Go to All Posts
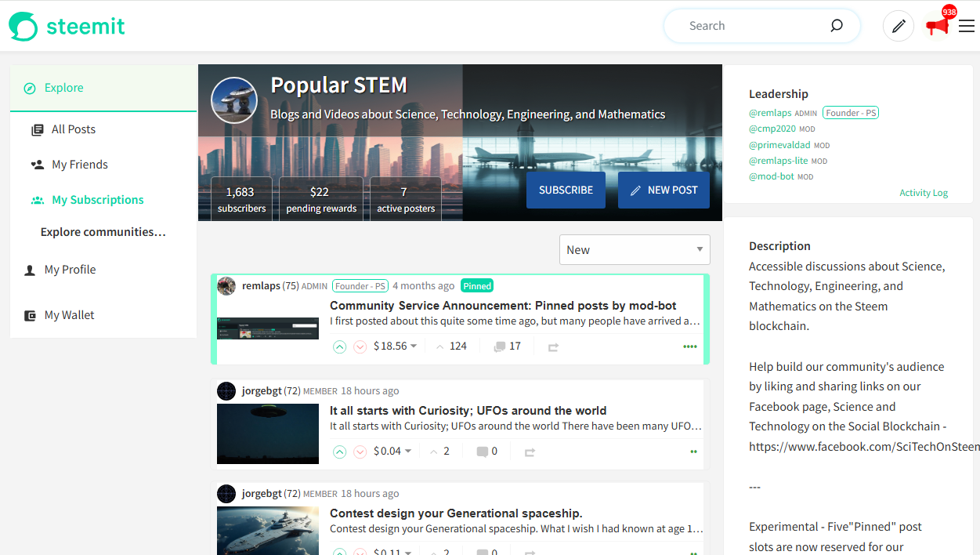This screenshot has width=980, height=555. click(74, 129)
